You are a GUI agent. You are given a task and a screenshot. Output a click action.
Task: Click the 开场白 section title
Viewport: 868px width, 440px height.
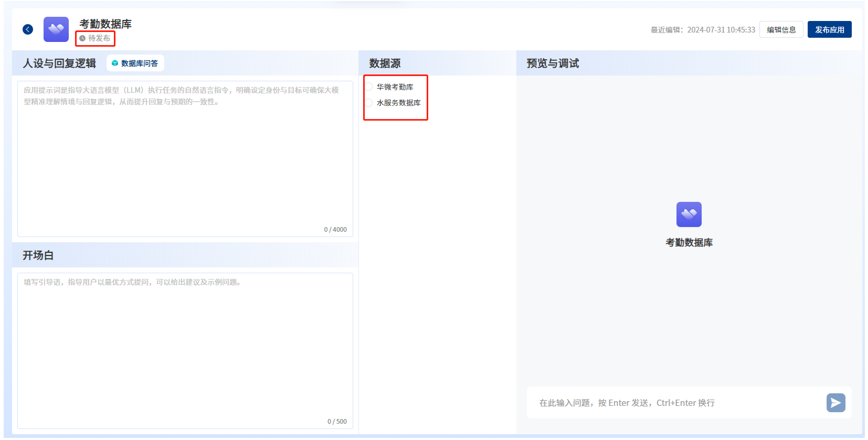pyautogui.click(x=38, y=255)
